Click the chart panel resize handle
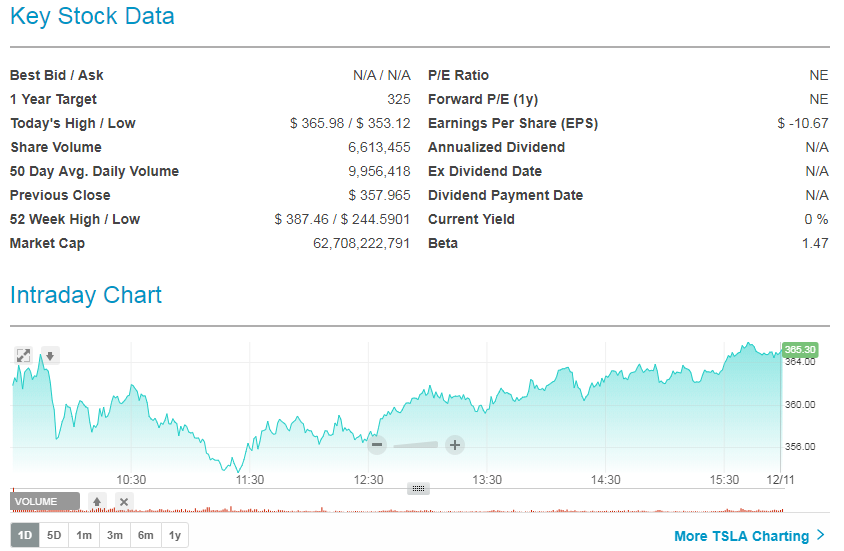 click(x=419, y=488)
